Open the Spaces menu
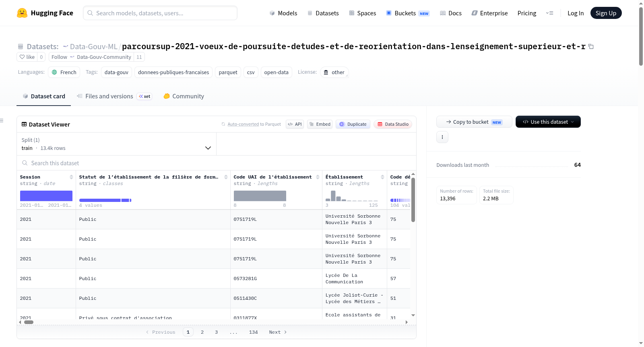This screenshot has height=347, width=644. tap(362, 13)
